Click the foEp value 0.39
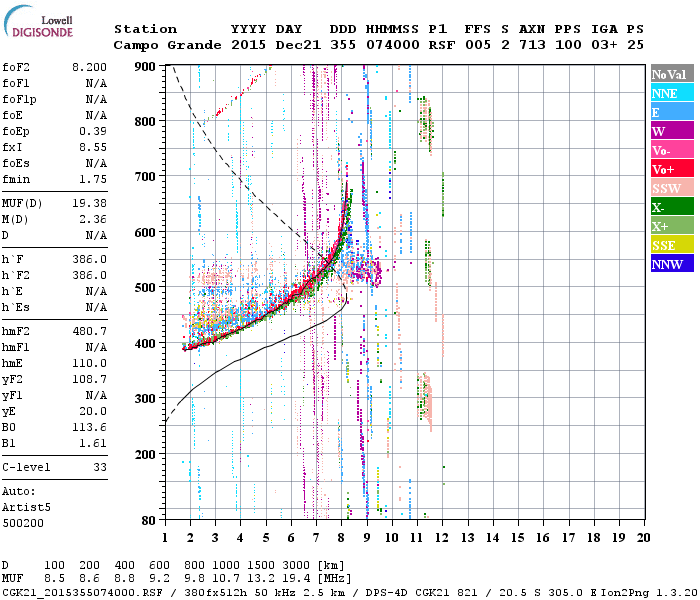Viewport: 700px width, 600px height. (93, 131)
